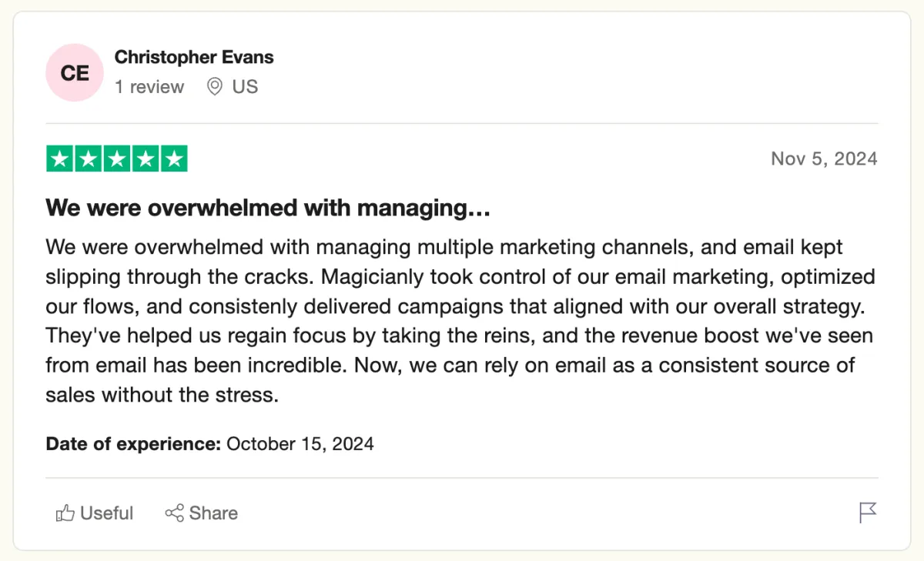Click the fourth green rating star

point(146,159)
